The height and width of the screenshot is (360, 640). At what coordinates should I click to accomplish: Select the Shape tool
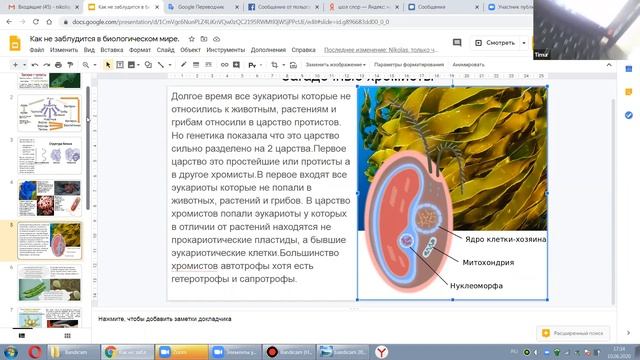(149, 65)
